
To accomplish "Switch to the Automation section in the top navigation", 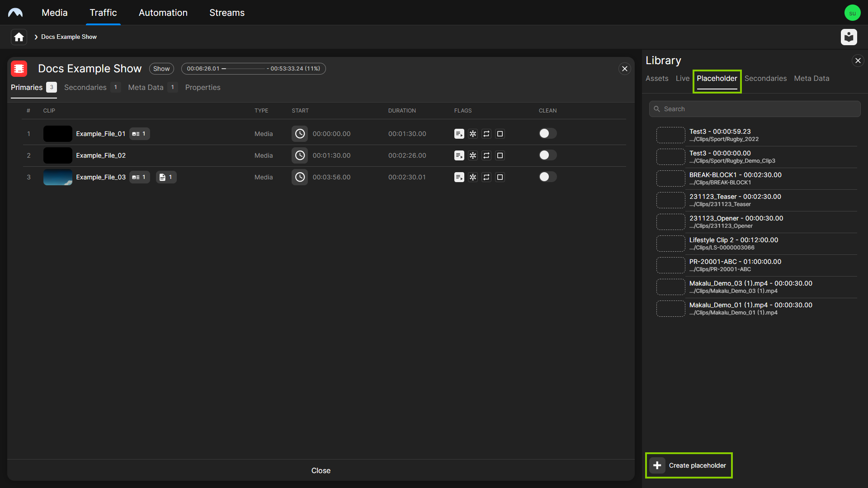I will (x=163, y=12).
